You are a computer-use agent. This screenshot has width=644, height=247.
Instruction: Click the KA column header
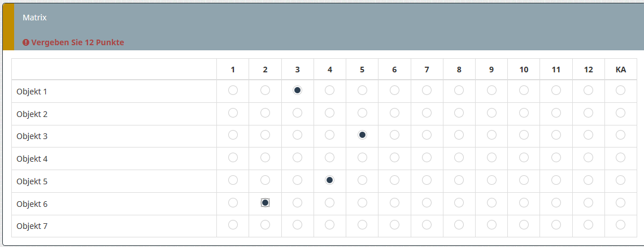click(620, 70)
